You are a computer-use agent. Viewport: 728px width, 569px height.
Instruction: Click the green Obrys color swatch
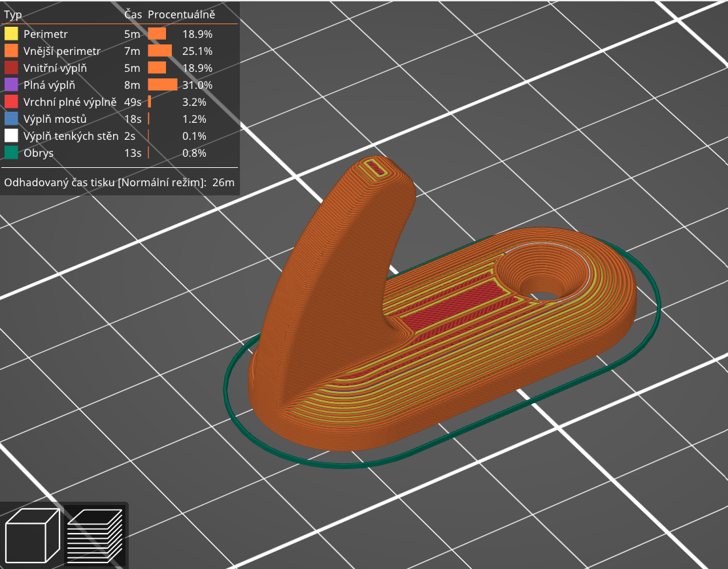point(11,153)
